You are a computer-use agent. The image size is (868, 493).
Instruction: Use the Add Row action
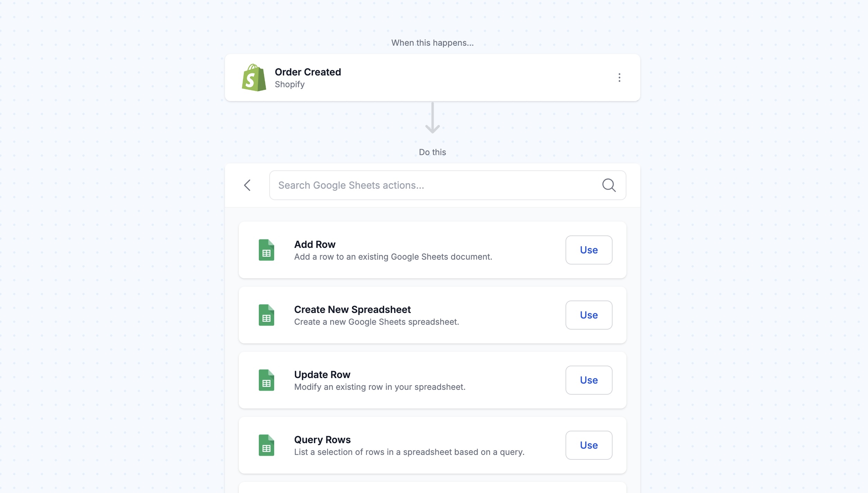pos(589,250)
